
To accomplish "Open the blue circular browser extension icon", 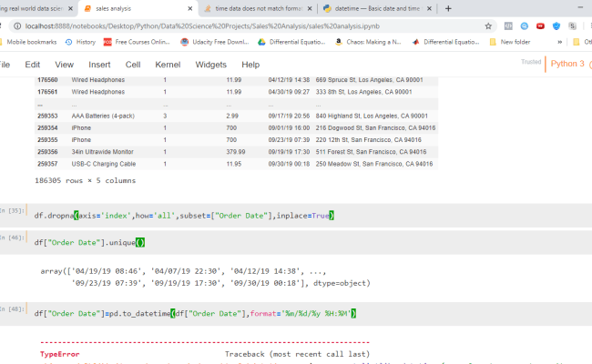I will 525,26.
